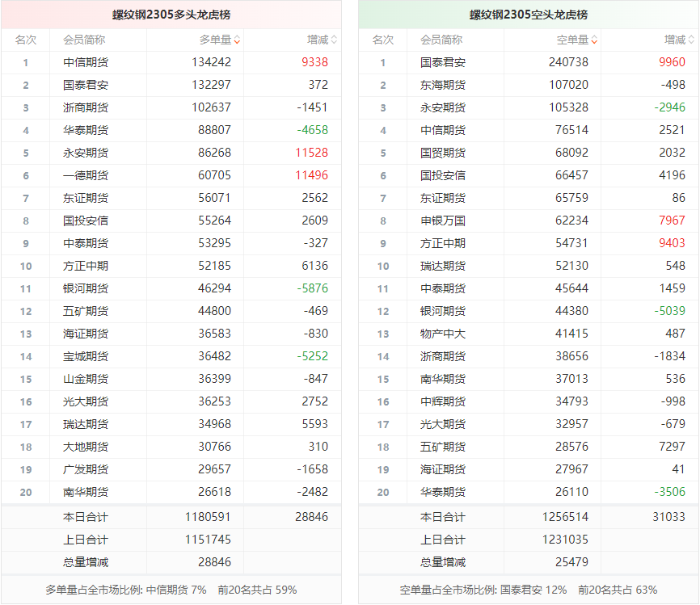Open 一德期货 member in long ranking
Screen dimensions: 700x605
86,175
